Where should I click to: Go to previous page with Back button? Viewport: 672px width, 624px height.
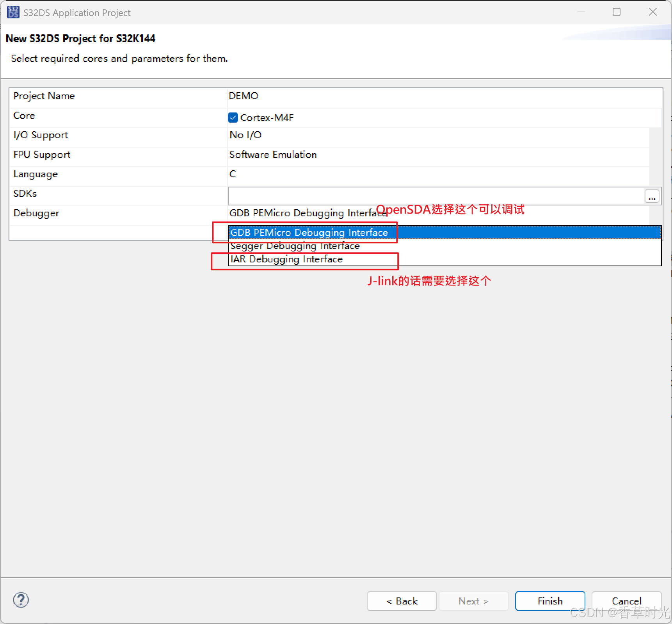[x=402, y=601]
